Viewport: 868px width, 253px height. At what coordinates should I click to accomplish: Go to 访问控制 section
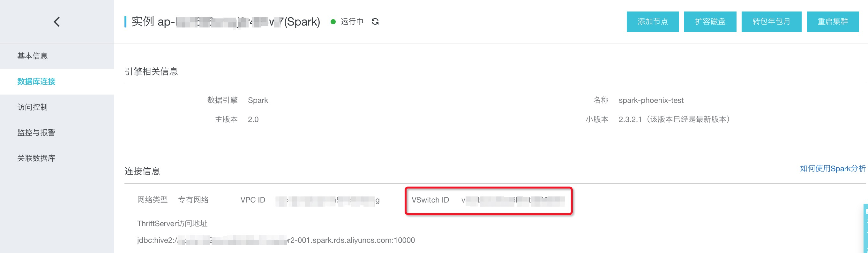pos(33,107)
